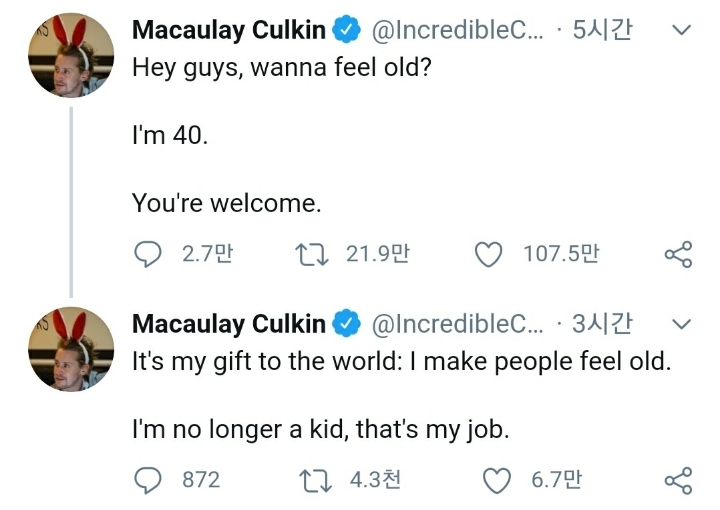Screen dimensions: 720x510
Task: Open the 5시간 timestamp of first tweet
Action: coord(602,31)
